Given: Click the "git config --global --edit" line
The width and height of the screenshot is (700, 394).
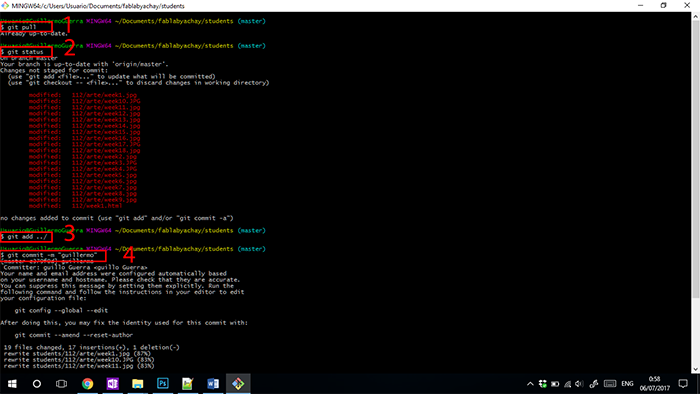Looking at the screenshot, I should [x=61, y=311].
